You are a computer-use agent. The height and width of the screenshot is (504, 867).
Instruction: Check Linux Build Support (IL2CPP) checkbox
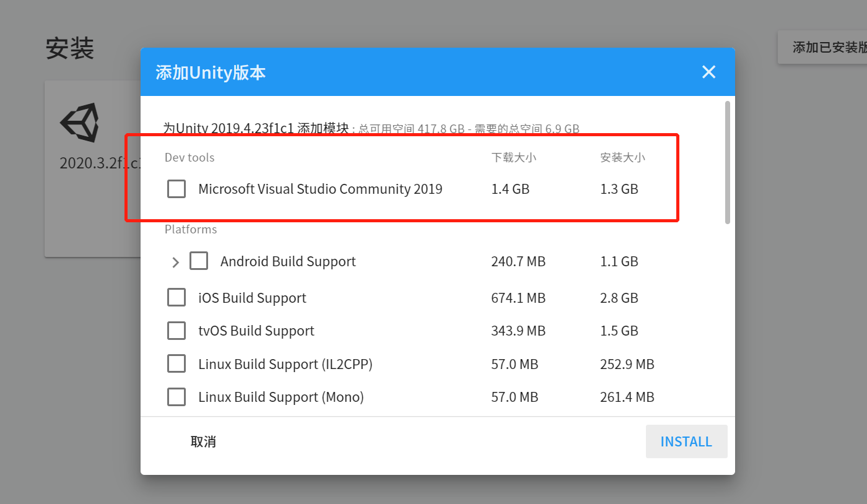pyautogui.click(x=176, y=364)
